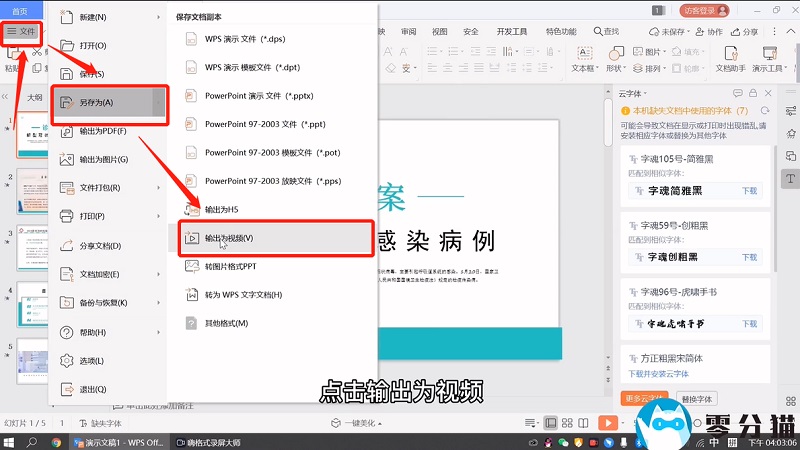800x450 pixels.
Task: Open the 文件 menu button
Action: (21, 33)
